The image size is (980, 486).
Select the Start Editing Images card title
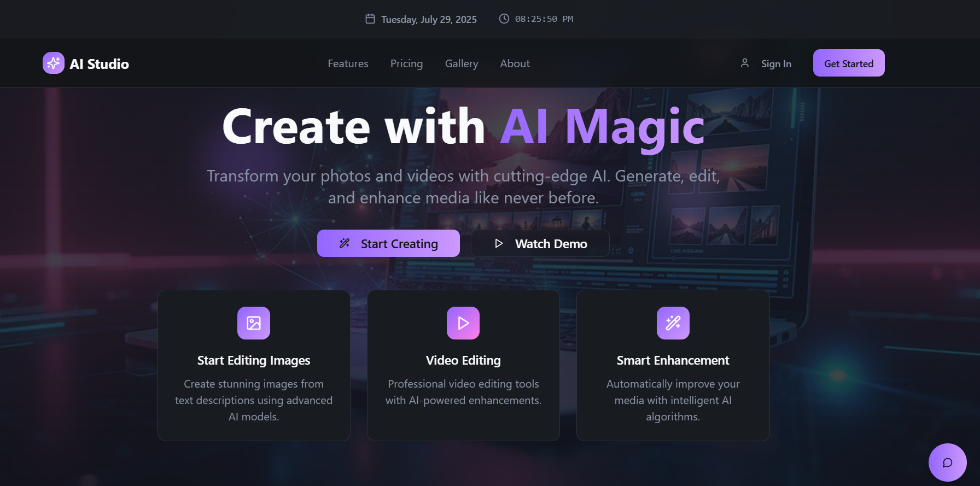(254, 361)
